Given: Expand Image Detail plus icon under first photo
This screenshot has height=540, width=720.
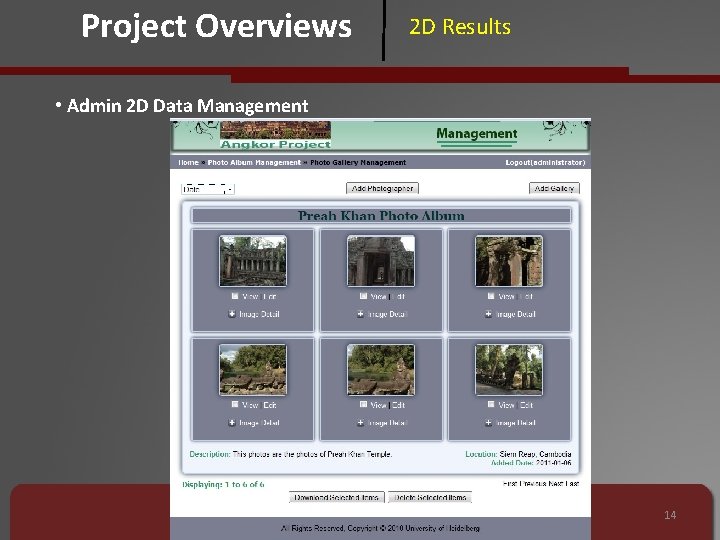Looking at the screenshot, I should point(232,314).
